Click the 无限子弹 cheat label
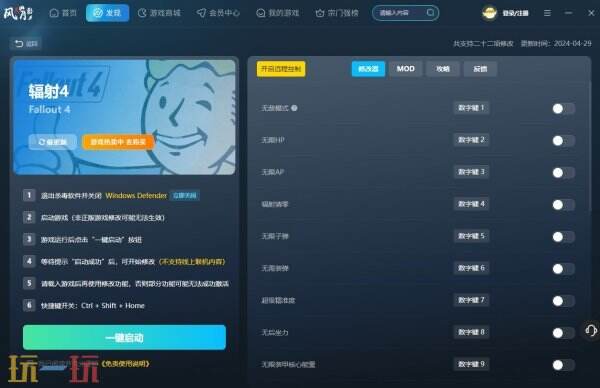The height and width of the screenshot is (388, 600). (x=275, y=236)
